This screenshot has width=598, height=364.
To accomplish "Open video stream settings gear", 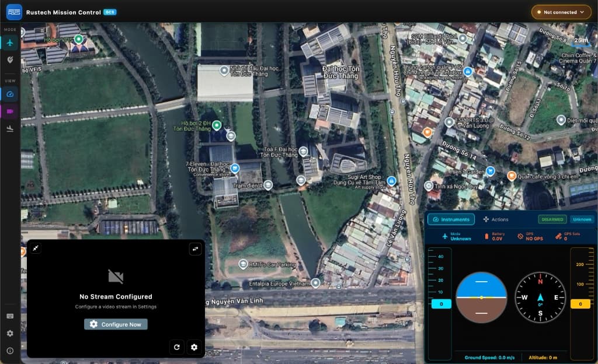I will [194, 347].
